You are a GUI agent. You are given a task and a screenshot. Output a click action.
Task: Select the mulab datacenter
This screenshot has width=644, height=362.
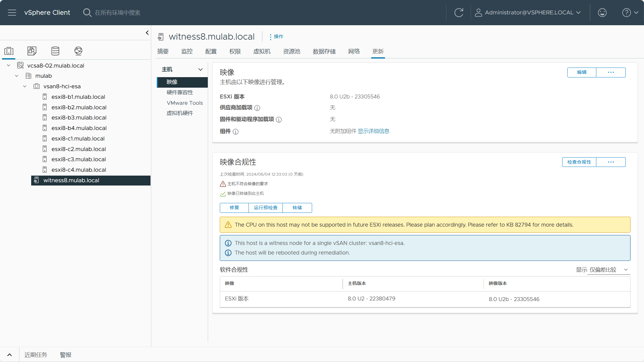pos(43,76)
